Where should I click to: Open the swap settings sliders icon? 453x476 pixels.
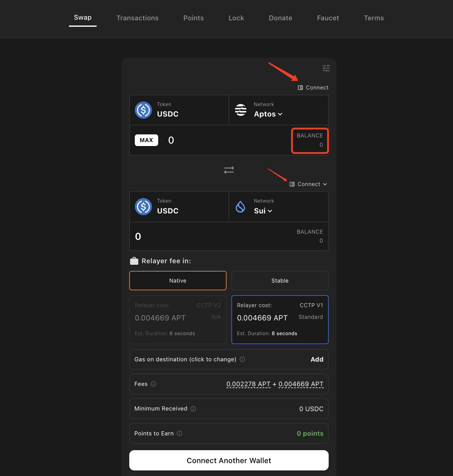point(326,68)
